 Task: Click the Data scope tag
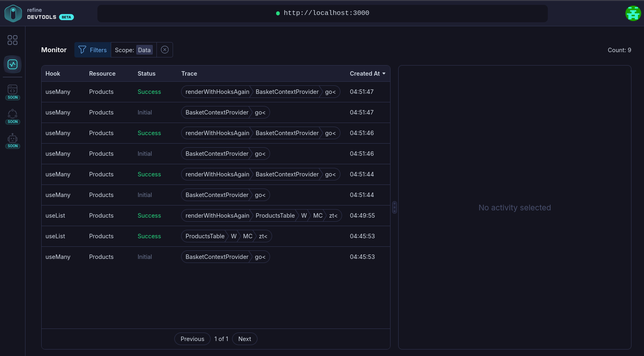[x=144, y=50]
